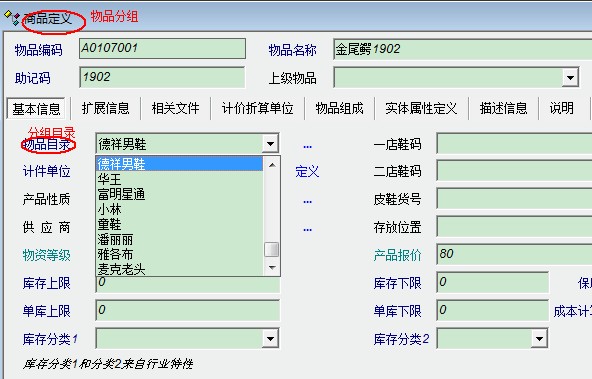592x379 pixels.
Task: Open the 实体属性定义 tab
Action: coord(421,108)
